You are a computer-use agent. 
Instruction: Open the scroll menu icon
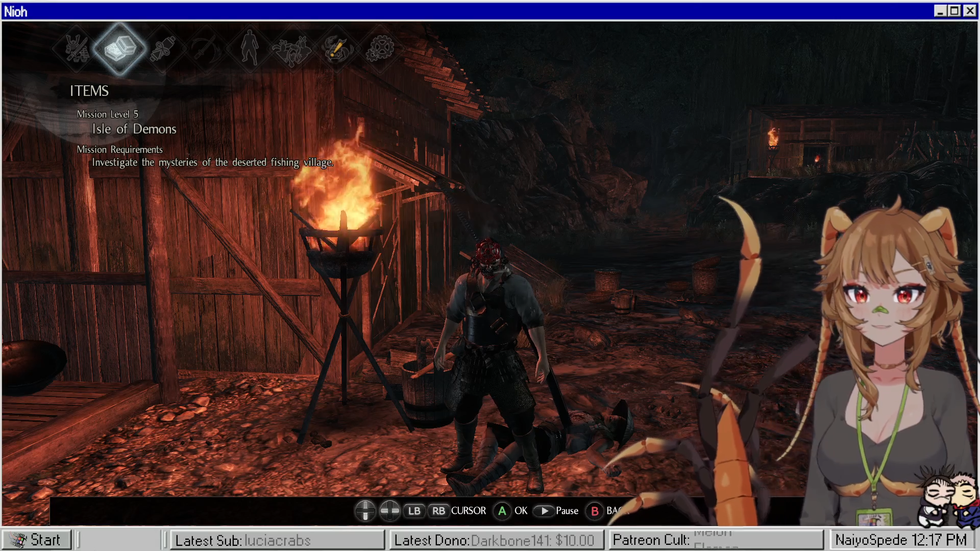[x=163, y=49]
